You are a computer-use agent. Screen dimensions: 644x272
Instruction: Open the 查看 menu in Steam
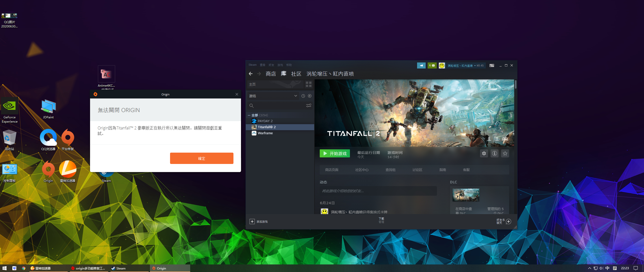point(263,65)
